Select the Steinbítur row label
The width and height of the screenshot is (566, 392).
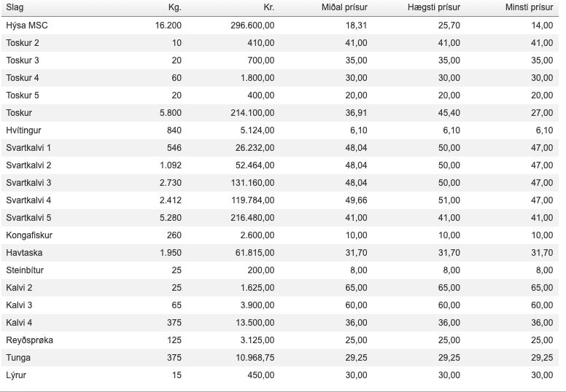click(x=25, y=270)
